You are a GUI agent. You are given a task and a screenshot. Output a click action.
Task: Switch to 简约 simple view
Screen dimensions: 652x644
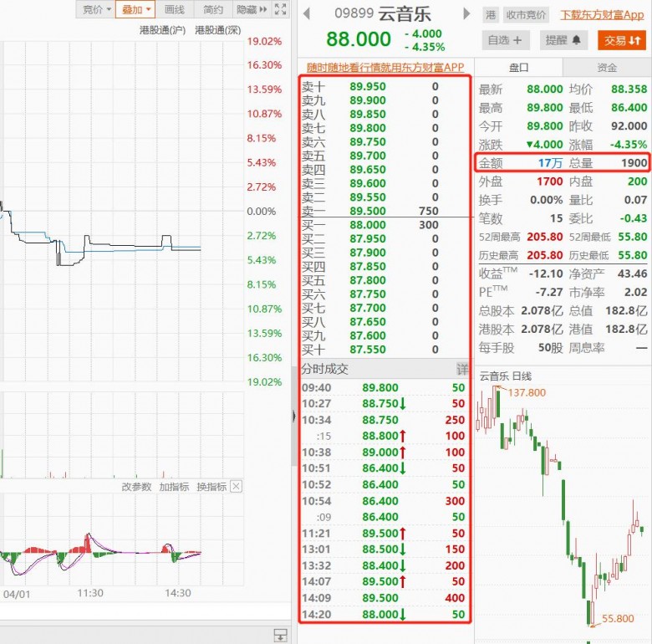(213, 9)
